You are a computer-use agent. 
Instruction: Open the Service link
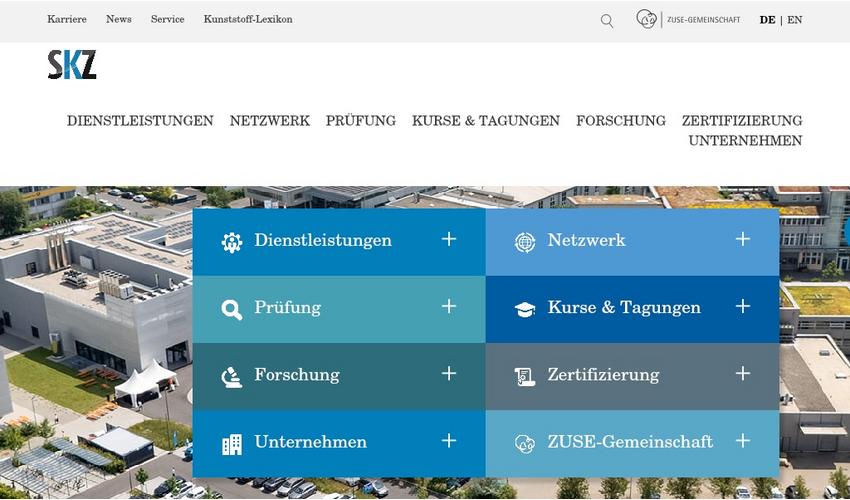(168, 20)
